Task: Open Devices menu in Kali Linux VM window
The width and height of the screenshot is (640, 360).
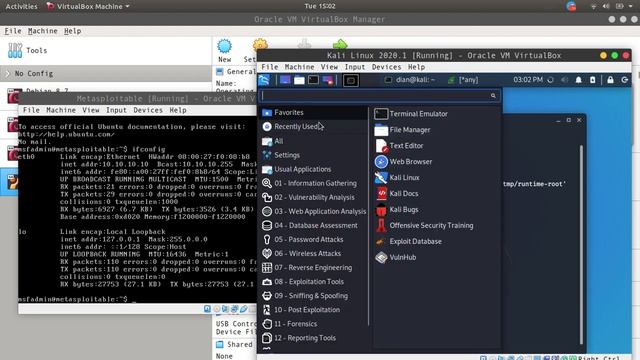Action: tap(386, 67)
